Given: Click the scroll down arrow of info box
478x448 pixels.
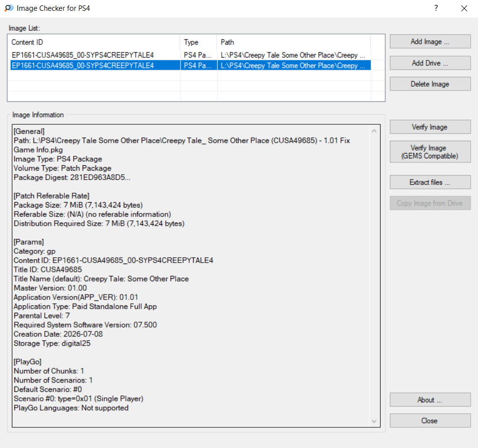Looking at the screenshot, I should (x=374, y=421).
